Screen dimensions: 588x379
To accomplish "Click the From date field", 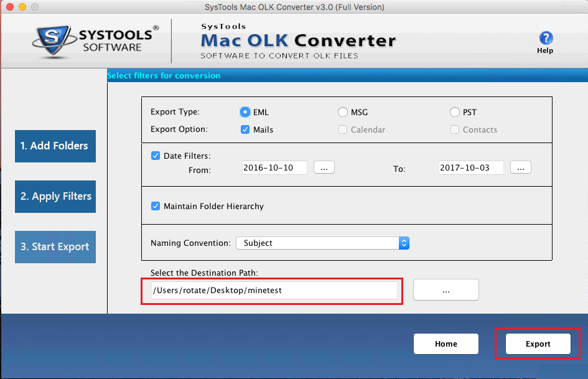I will (274, 167).
